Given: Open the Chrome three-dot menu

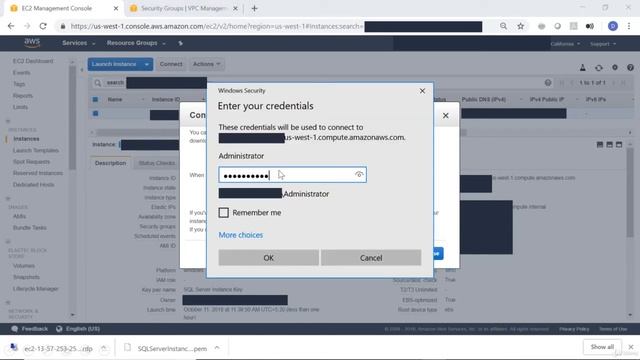Looking at the screenshot, I should coord(629,26).
